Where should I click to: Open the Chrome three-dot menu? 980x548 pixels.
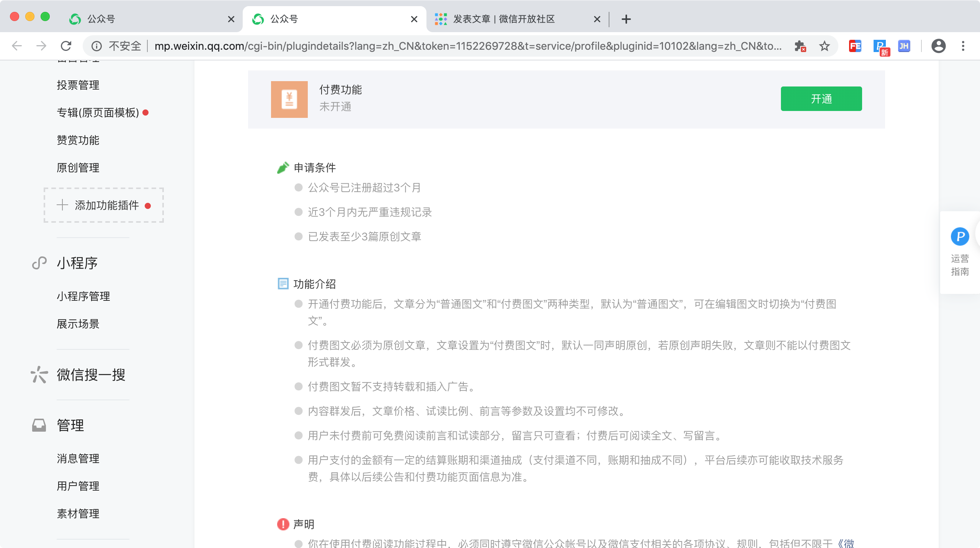(963, 46)
